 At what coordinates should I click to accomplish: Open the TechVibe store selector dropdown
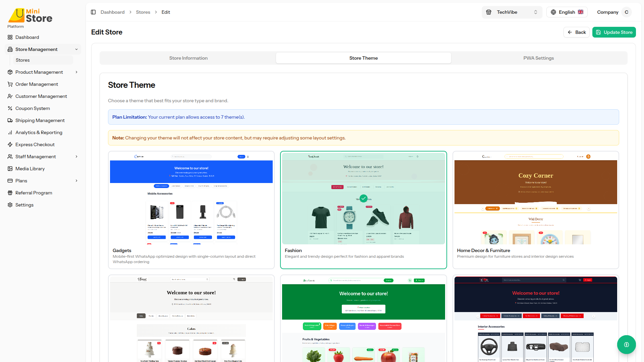click(512, 12)
